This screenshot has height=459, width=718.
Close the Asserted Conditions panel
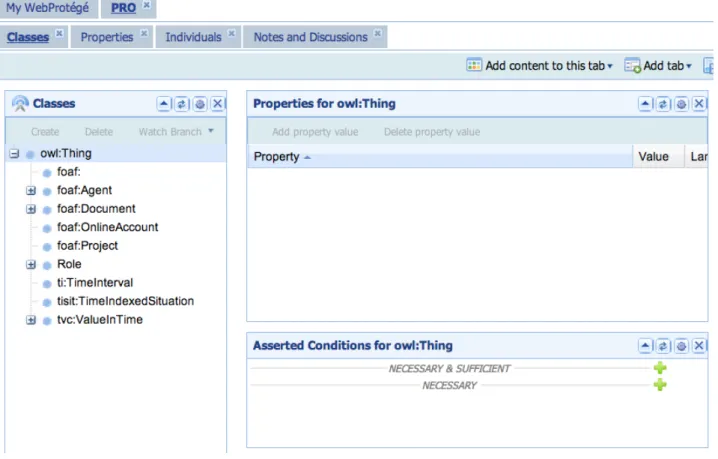coord(699,346)
